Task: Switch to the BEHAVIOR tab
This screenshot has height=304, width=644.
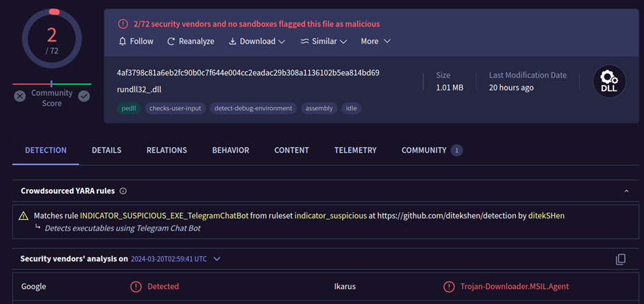Action: pyautogui.click(x=230, y=150)
